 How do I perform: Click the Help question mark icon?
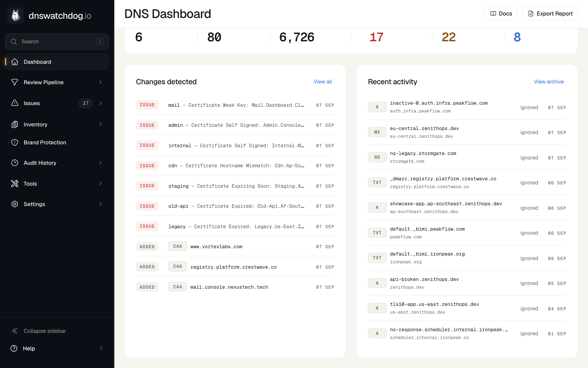[x=14, y=348]
